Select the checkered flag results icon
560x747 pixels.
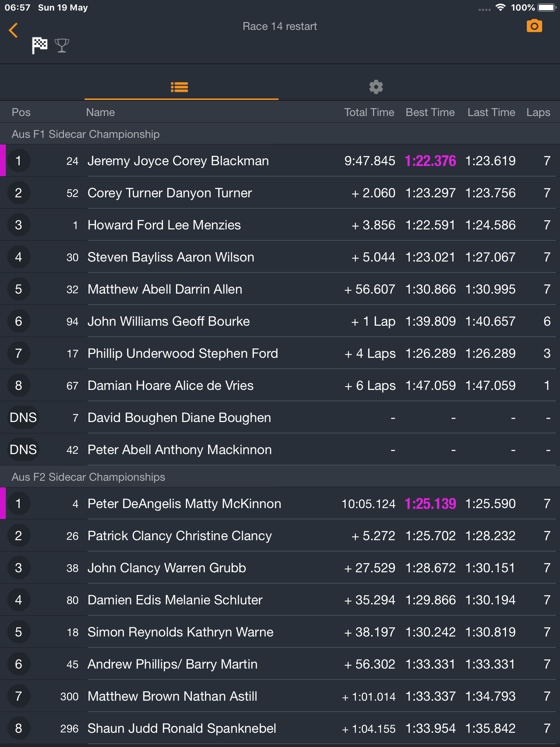point(40,46)
